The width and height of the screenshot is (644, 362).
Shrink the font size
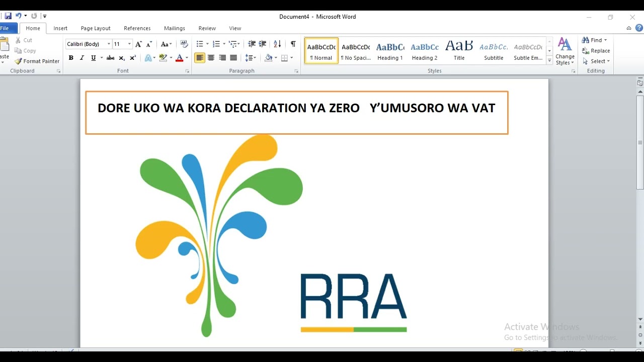coord(149,44)
